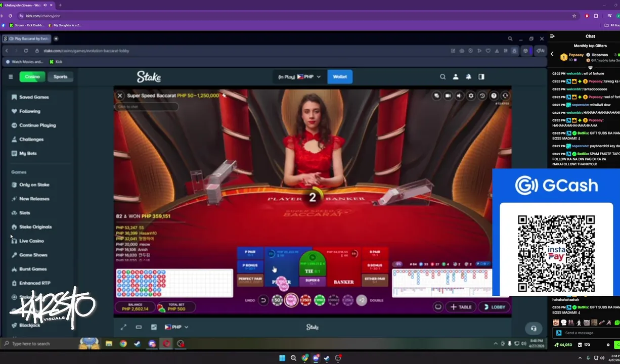Screen dimensions: 620x364
Task: Open the PHP currency balance dropdown
Action: coord(299,77)
